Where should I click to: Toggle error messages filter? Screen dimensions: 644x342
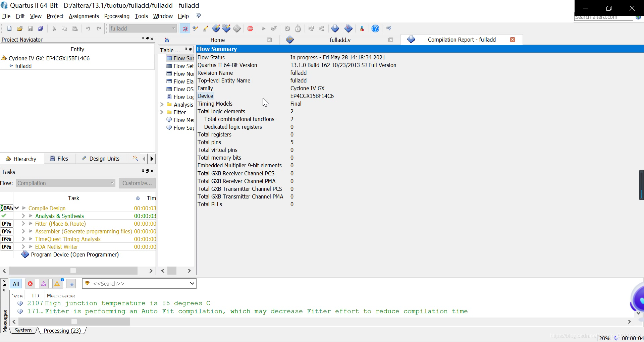coord(30,284)
